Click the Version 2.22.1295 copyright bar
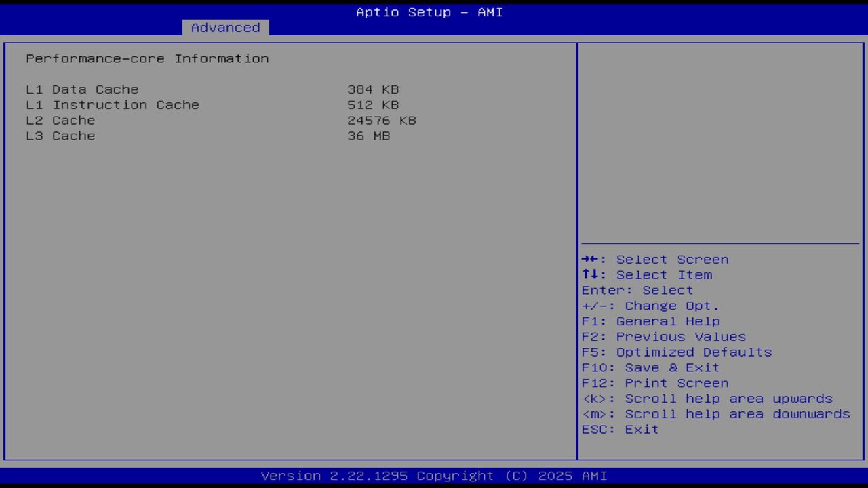The width and height of the screenshot is (868, 488). [x=434, y=475]
